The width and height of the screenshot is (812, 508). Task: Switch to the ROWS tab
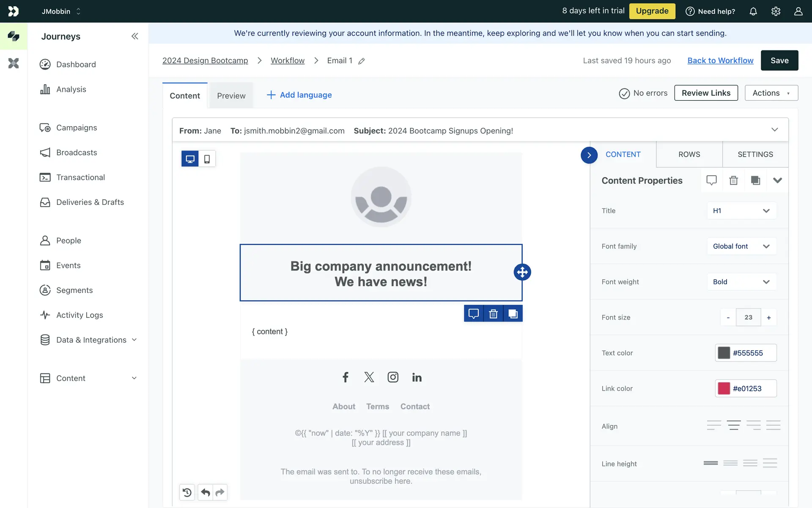coord(689,155)
